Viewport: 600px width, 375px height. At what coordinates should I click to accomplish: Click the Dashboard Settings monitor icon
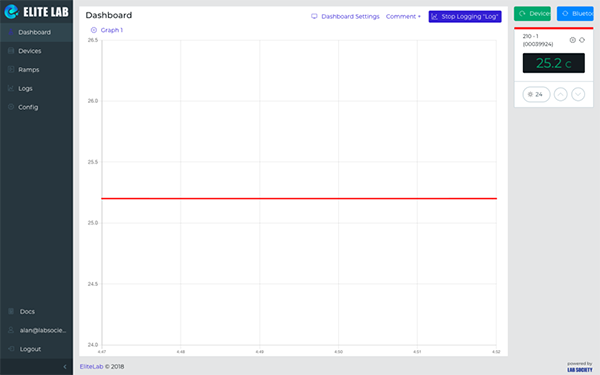(314, 16)
